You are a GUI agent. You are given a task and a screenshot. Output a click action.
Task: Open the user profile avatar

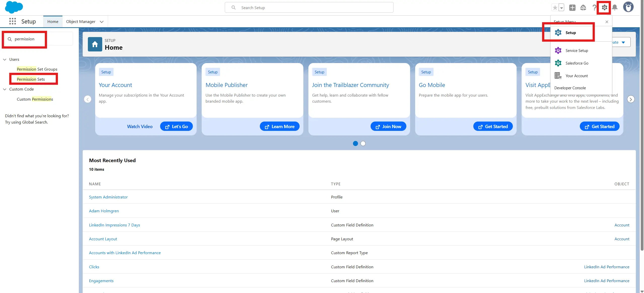(x=628, y=7)
